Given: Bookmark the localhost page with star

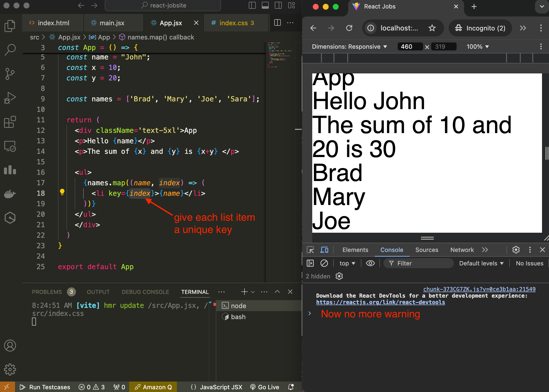Looking at the screenshot, I should (432, 28).
